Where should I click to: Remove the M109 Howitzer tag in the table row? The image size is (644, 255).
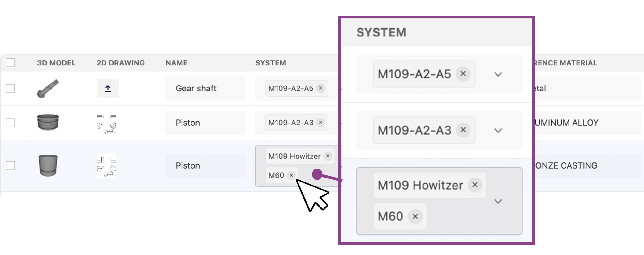coord(328,156)
